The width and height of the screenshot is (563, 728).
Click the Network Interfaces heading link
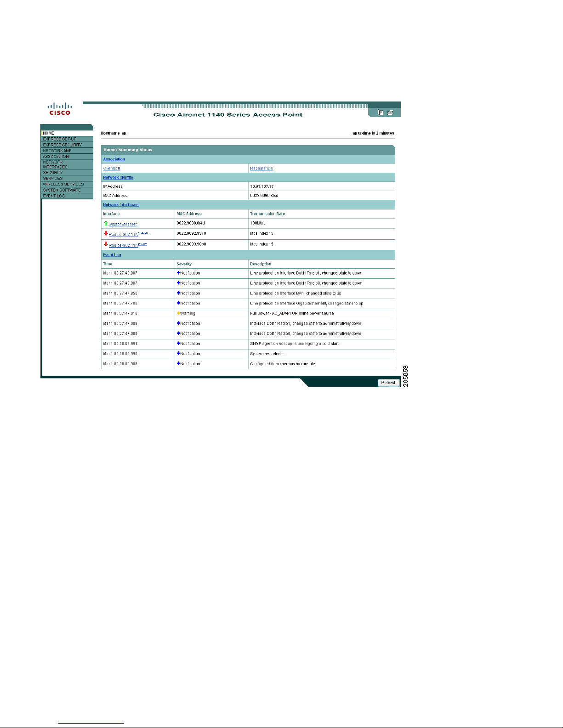coord(120,205)
